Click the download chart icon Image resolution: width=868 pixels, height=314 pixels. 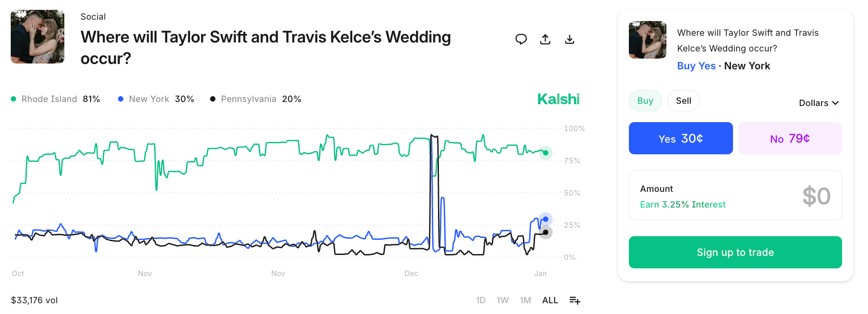(x=570, y=39)
